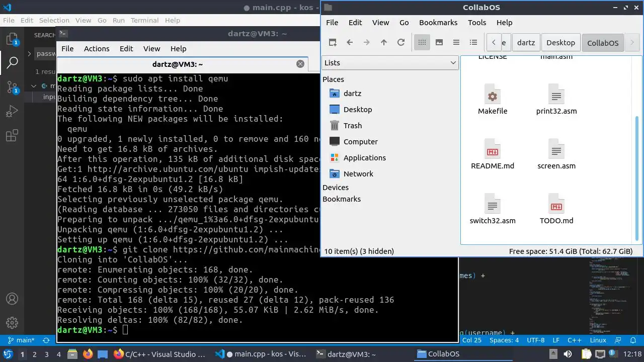Select Desktop breadcrumb in path bar
Image resolution: width=644 pixels, height=362 pixels.
(x=560, y=43)
